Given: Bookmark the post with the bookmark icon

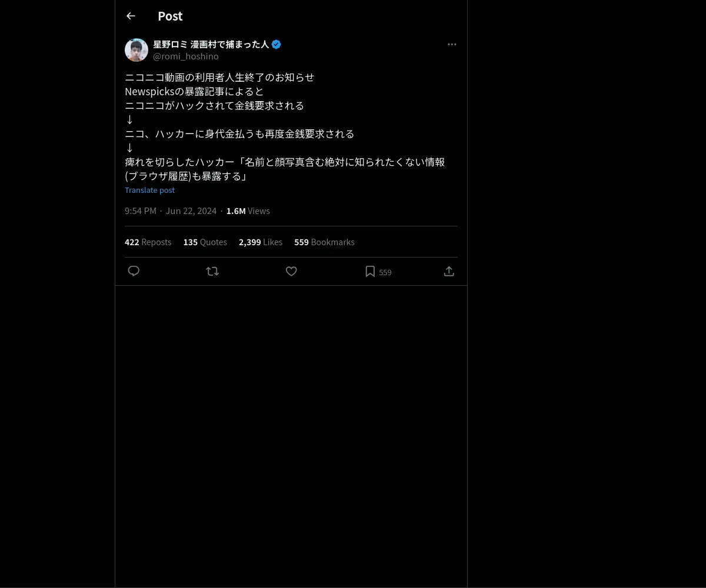Looking at the screenshot, I should click(x=370, y=271).
